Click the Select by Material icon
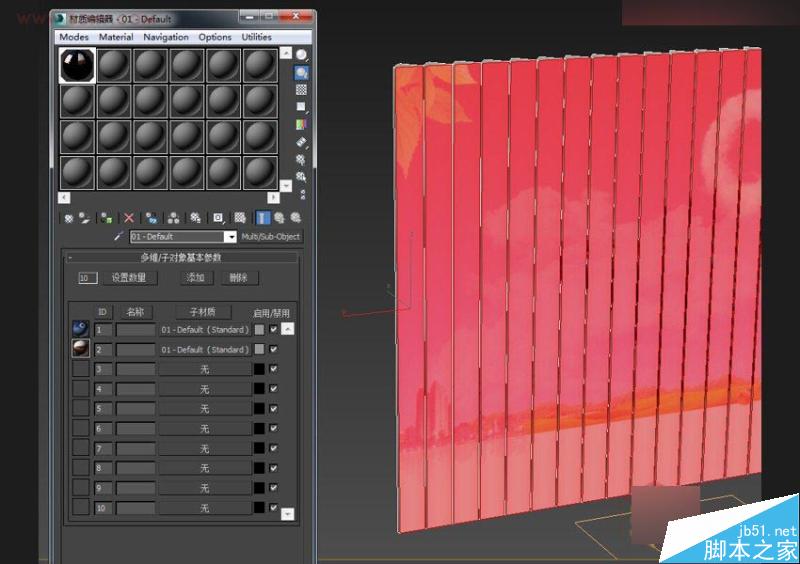 point(301,177)
